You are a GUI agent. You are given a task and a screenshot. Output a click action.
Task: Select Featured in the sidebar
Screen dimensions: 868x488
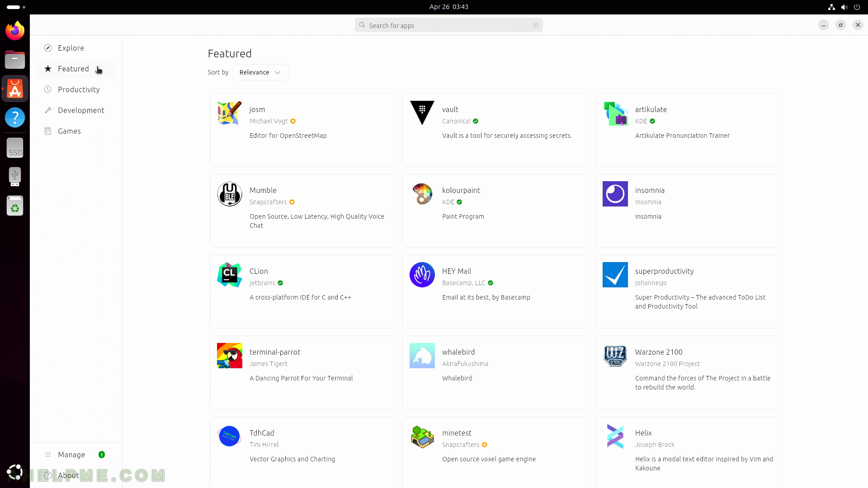(76, 69)
